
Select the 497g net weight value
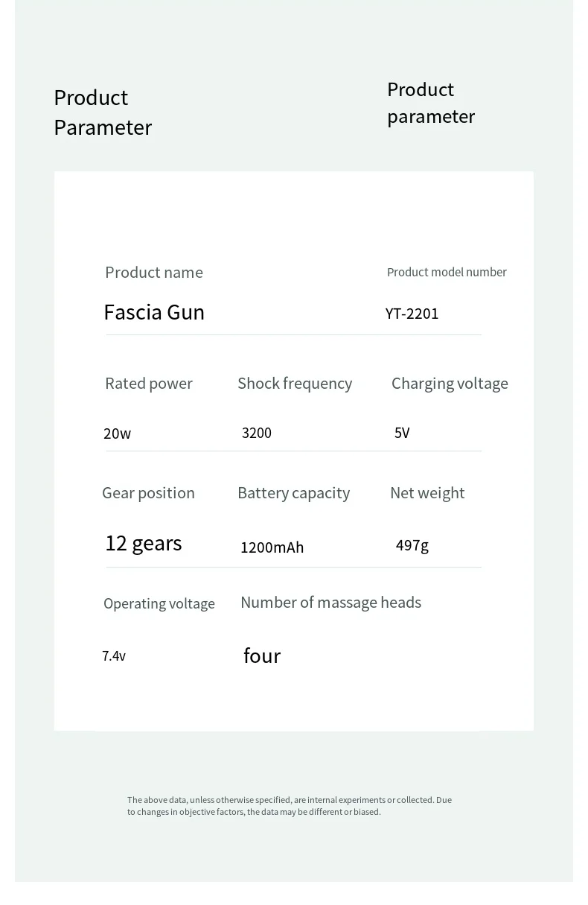tap(412, 545)
